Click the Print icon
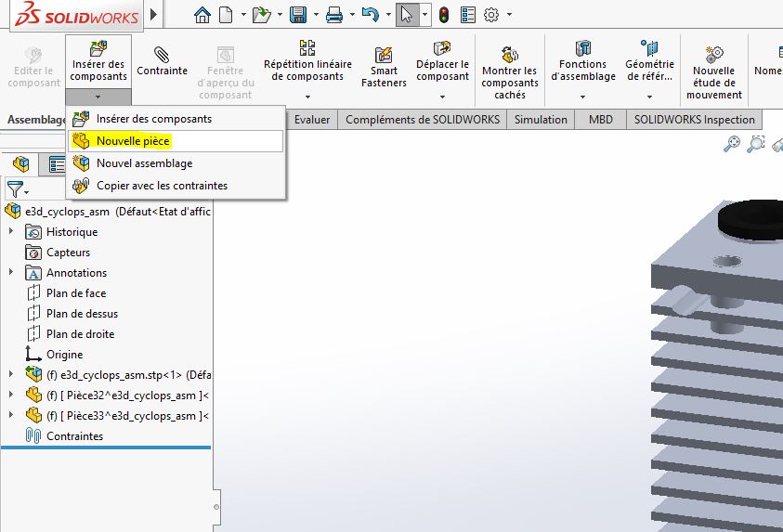783x532 pixels. [x=334, y=15]
